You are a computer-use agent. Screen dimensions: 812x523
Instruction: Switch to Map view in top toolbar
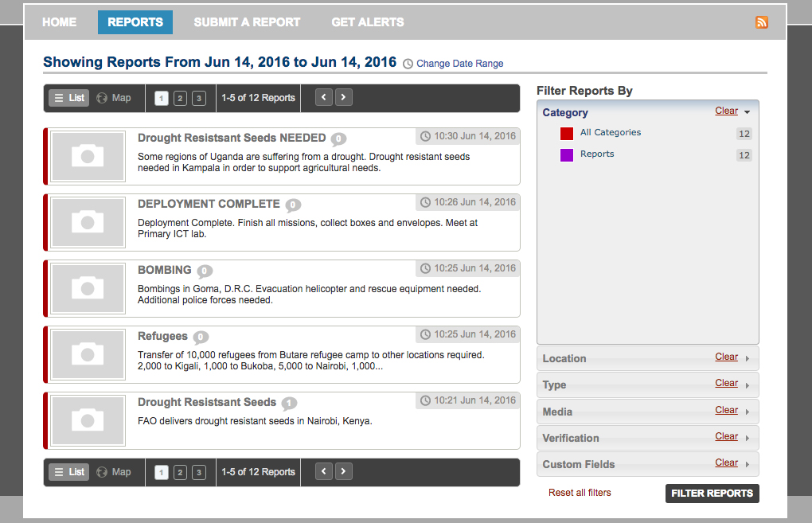tap(114, 98)
